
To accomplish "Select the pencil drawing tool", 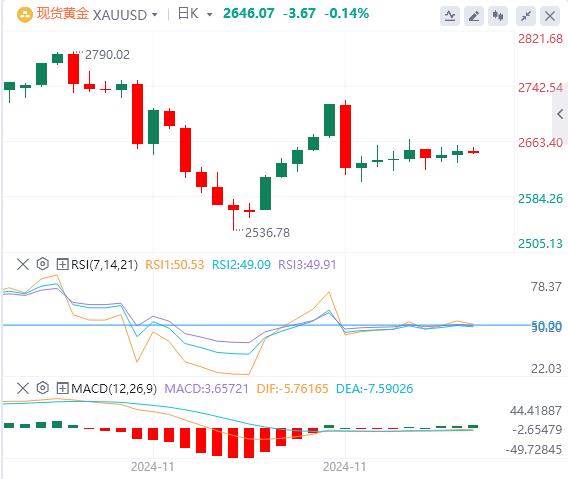I will tap(474, 16).
